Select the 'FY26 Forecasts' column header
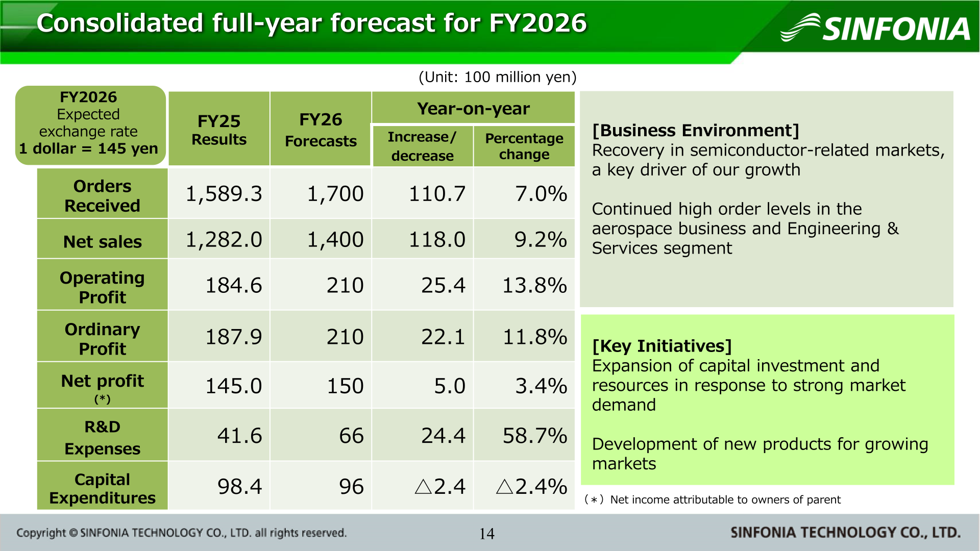Screen dimensions: 980x551 click(x=321, y=129)
